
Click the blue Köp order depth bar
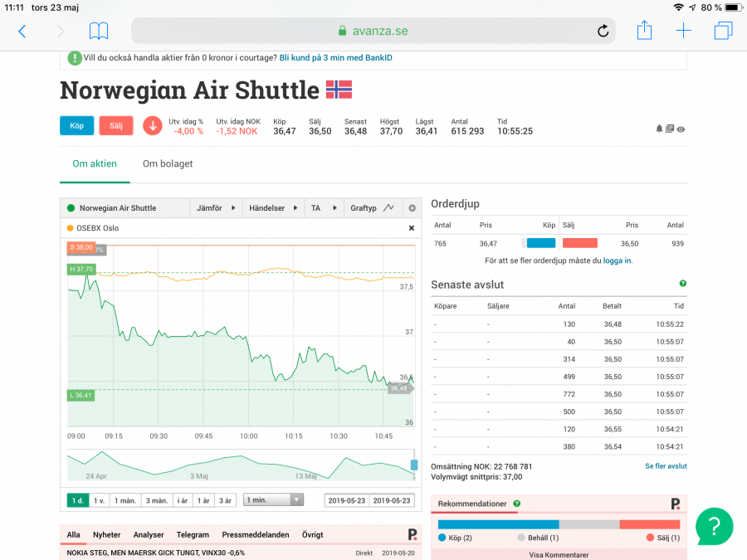coord(541,243)
